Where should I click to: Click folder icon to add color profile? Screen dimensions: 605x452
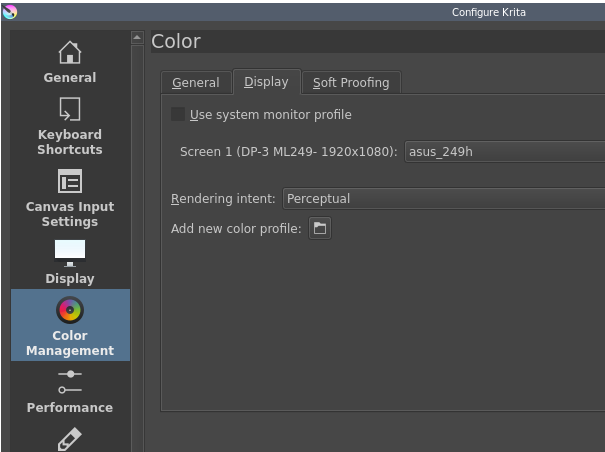click(320, 228)
